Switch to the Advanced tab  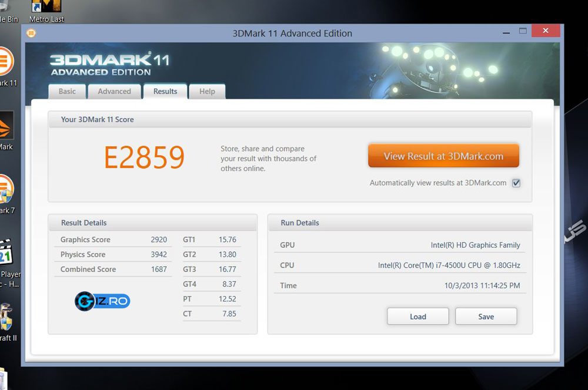[115, 92]
